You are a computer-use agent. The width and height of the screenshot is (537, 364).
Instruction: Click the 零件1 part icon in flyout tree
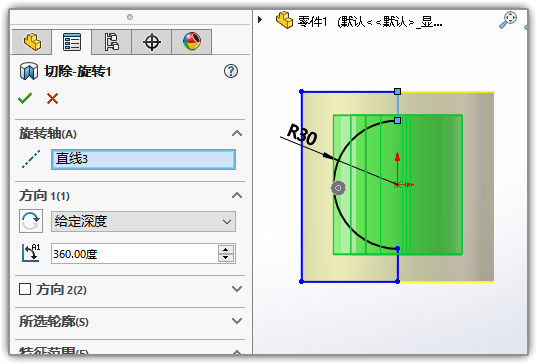(x=285, y=20)
